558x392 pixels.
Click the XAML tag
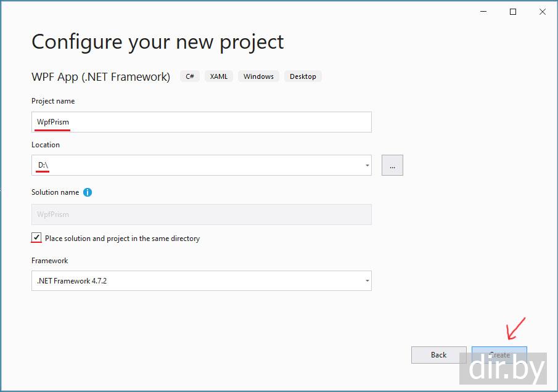[x=219, y=76]
